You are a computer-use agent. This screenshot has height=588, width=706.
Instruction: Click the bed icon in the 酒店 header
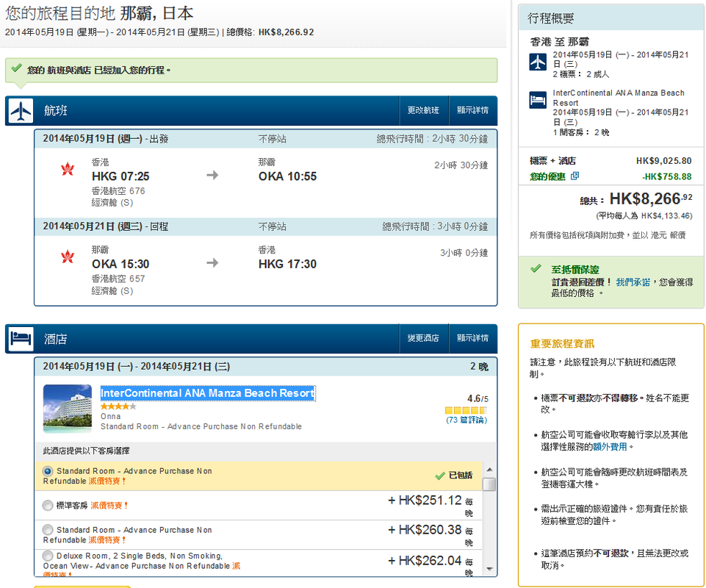[21, 339]
